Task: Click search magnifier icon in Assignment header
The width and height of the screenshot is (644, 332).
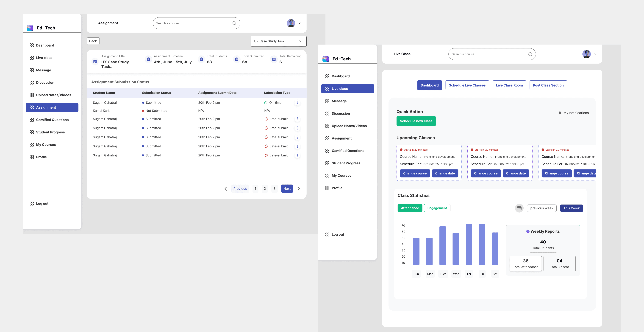Action: coord(234,23)
